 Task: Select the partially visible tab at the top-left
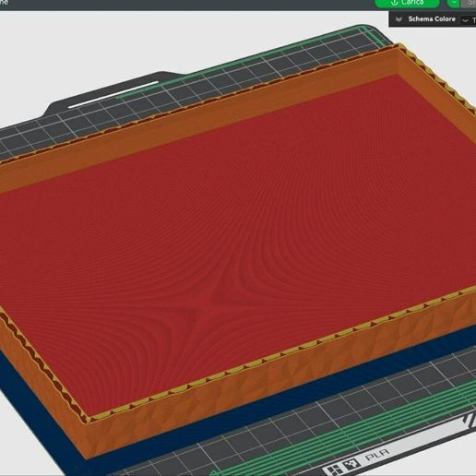[5, 2]
